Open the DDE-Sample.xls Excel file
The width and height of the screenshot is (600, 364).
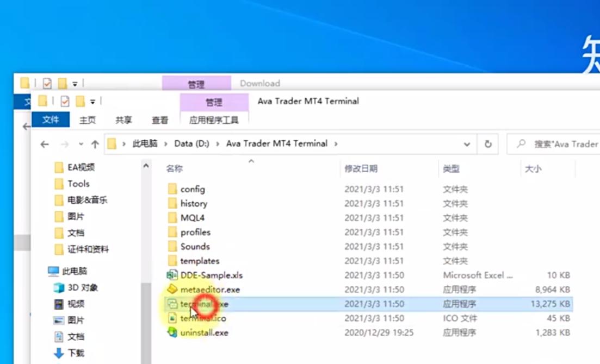pos(211,275)
